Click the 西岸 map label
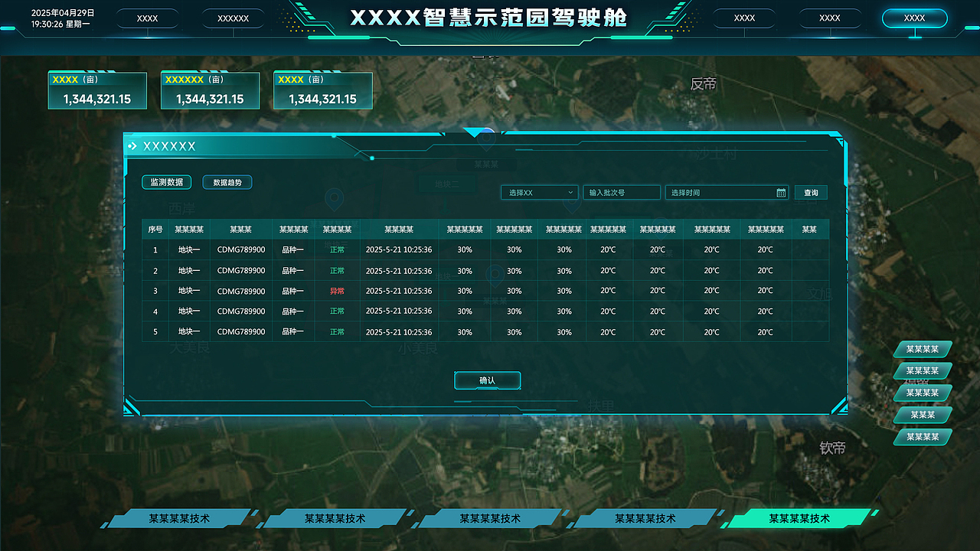This screenshot has height=551, width=980. [182, 208]
